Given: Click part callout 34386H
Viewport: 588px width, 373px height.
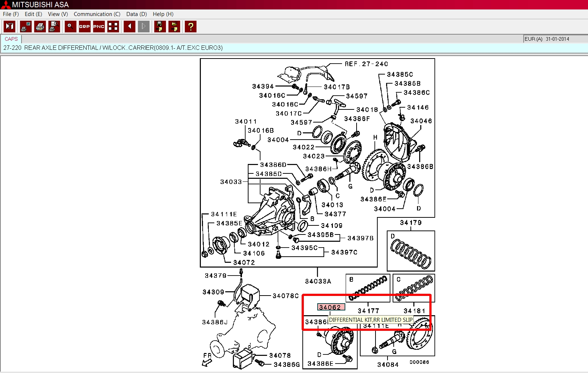Looking at the screenshot, I should pyautogui.click(x=318, y=169).
